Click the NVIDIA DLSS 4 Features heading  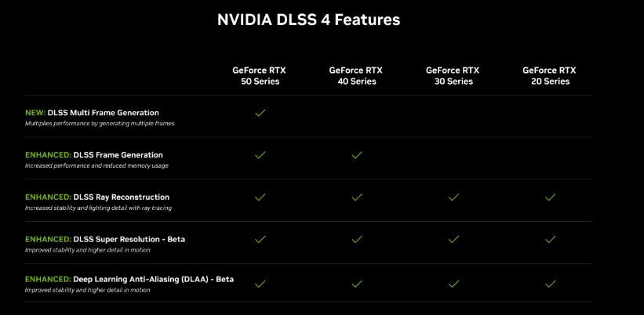[308, 20]
